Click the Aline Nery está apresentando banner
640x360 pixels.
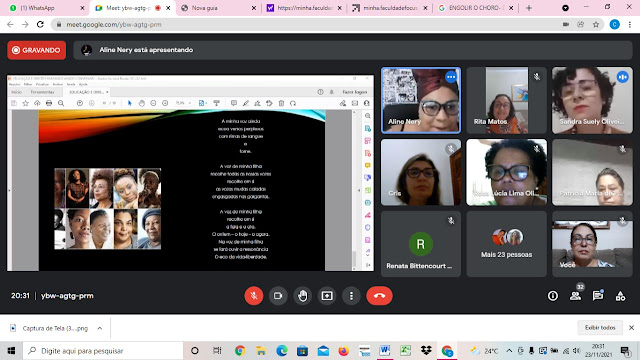[353, 50]
